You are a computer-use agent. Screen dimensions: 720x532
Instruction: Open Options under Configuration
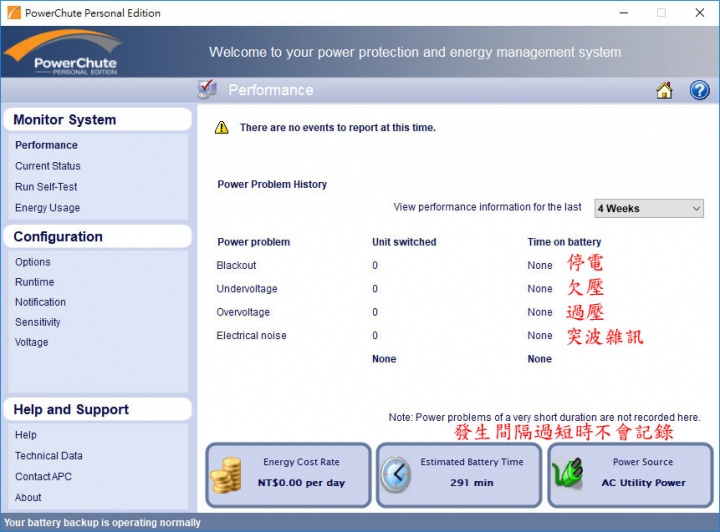tap(33, 262)
